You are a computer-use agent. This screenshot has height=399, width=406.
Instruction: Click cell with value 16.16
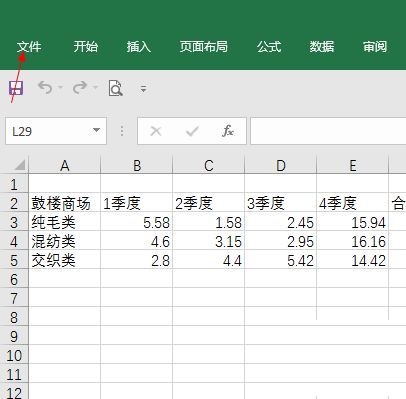pos(353,241)
